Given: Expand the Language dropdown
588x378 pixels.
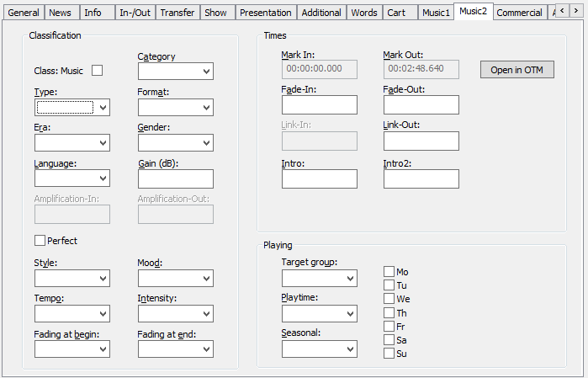Looking at the screenshot, I should [x=72, y=178].
